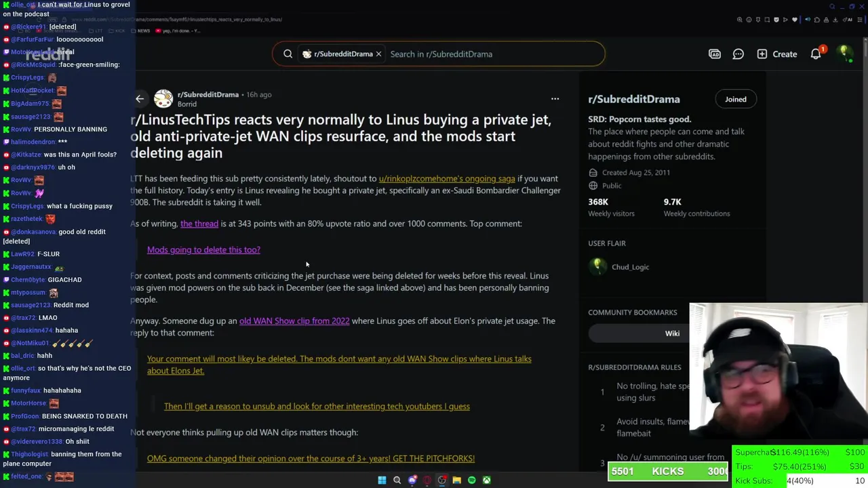Open the Windows Start menu
The height and width of the screenshot is (488, 868).
(382, 480)
